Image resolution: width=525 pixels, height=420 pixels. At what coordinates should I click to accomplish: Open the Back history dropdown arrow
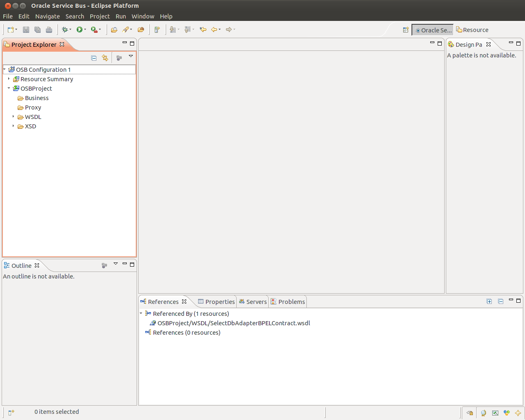coord(219,30)
